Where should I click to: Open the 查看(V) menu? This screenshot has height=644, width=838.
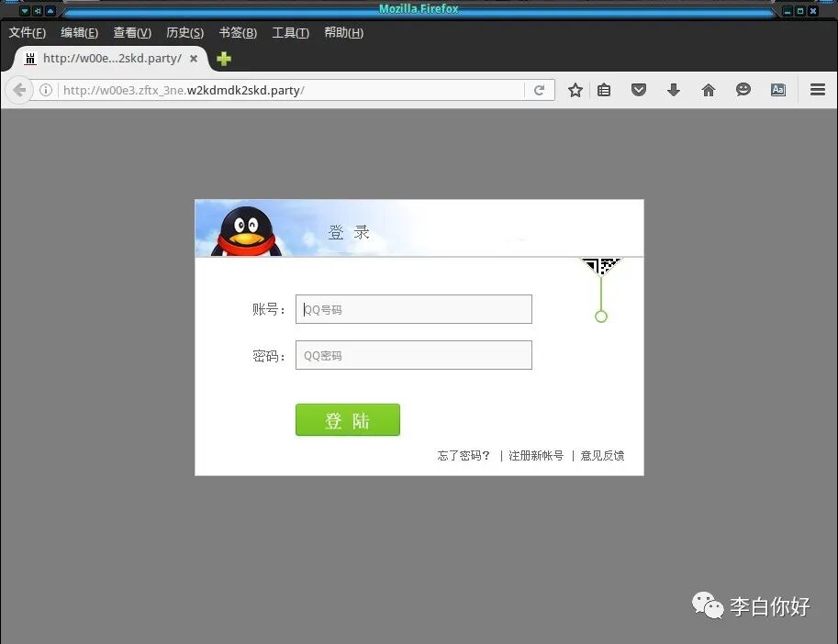point(132,33)
